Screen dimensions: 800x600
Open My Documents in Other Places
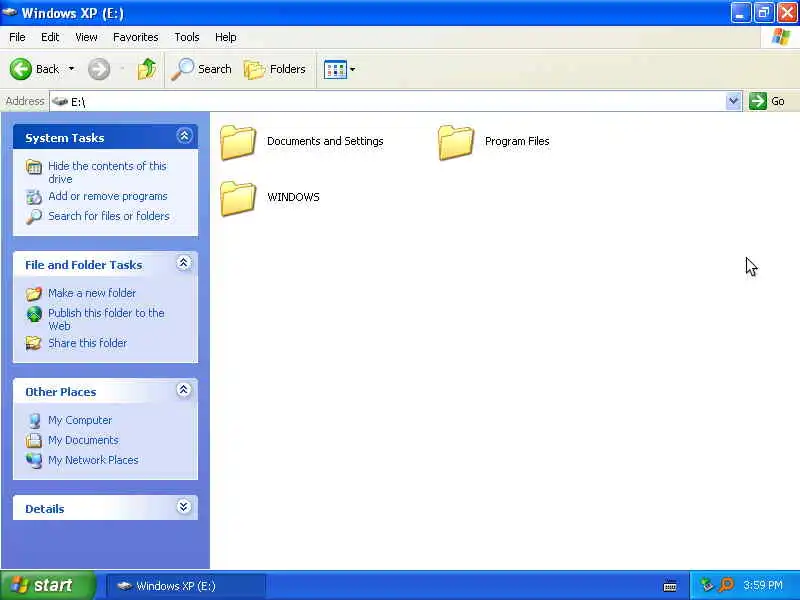pyautogui.click(x=83, y=440)
